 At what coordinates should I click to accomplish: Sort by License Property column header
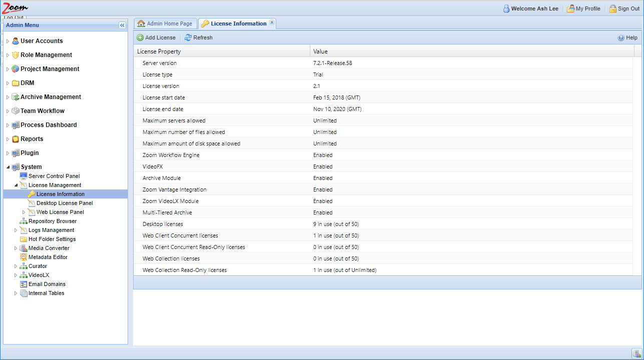point(222,51)
